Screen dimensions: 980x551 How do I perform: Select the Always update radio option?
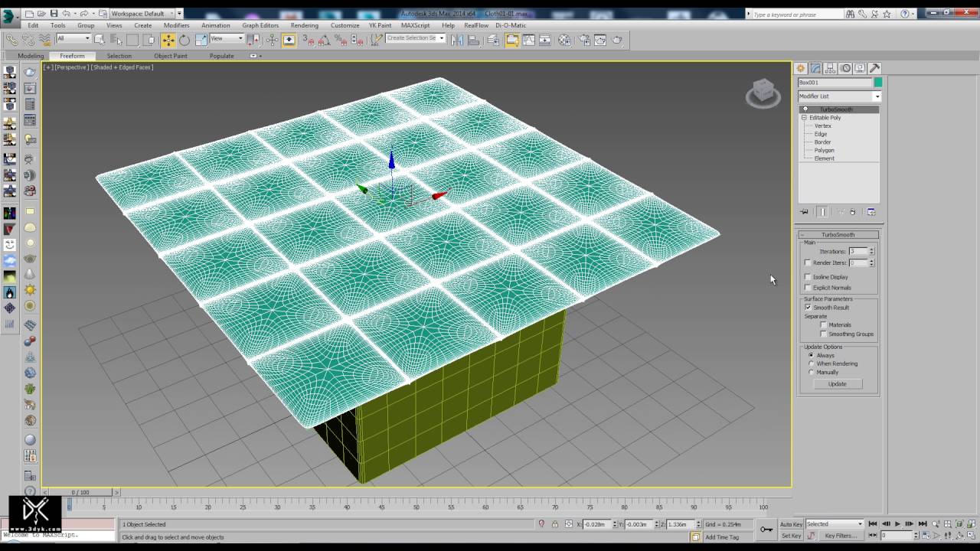coord(812,355)
